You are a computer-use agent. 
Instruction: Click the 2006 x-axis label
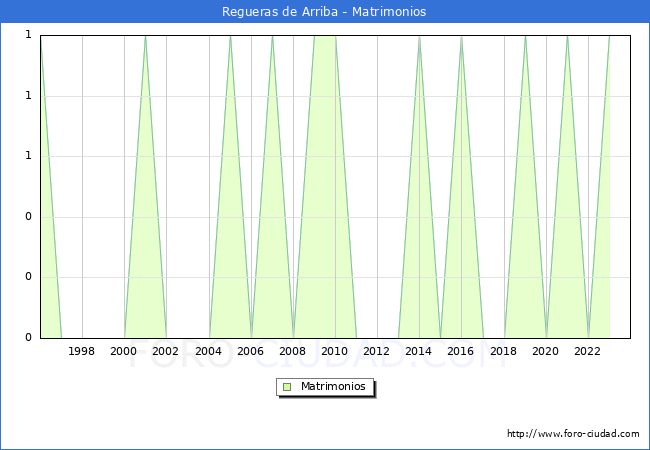pos(250,351)
